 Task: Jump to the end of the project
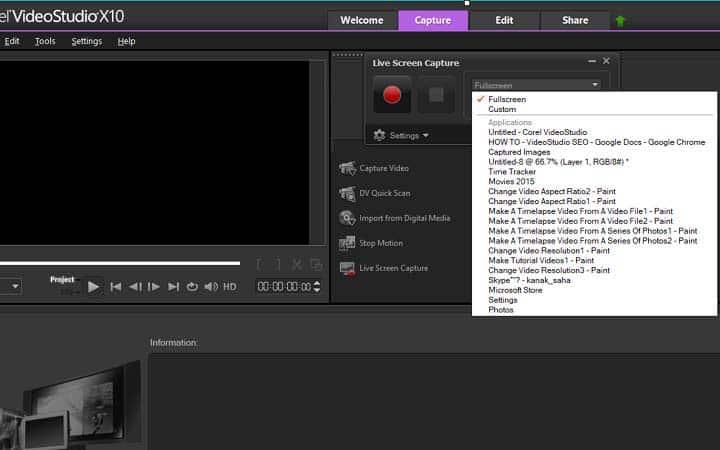coord(173,287)
